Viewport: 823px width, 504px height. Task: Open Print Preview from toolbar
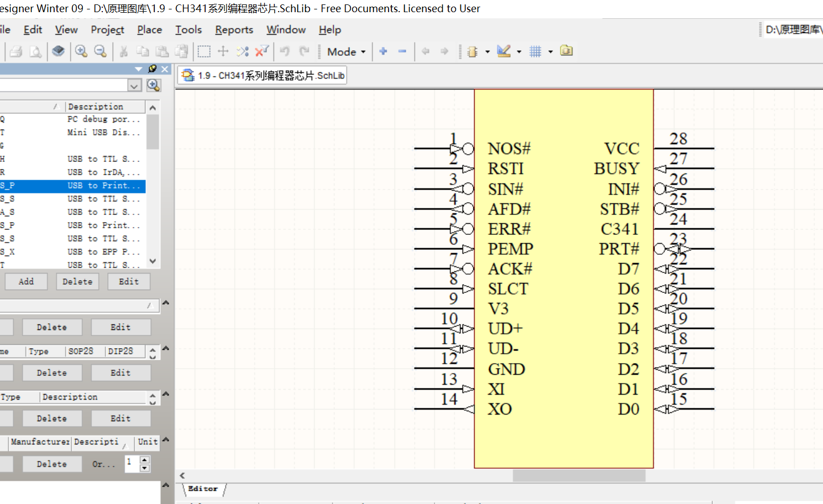pos(35,51)
